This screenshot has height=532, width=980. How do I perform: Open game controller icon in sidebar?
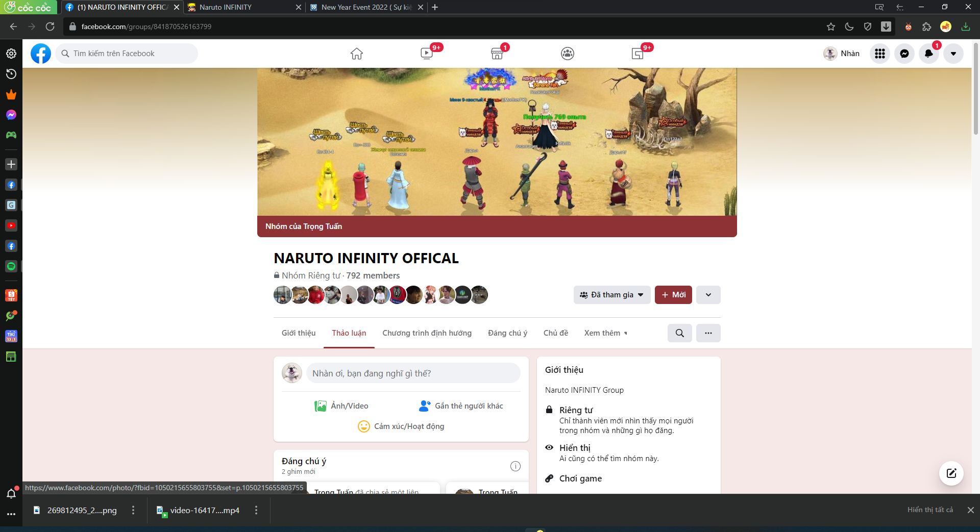pyautogui.click(x=11, y=135)
